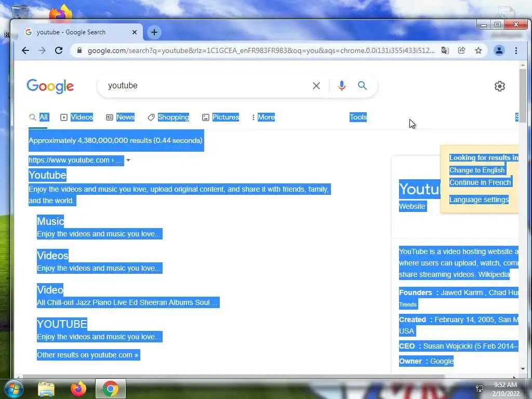The width and height of the screenshot is (532, 399).
Task: Choose Continue in French
Action: [x=480, y=182]
